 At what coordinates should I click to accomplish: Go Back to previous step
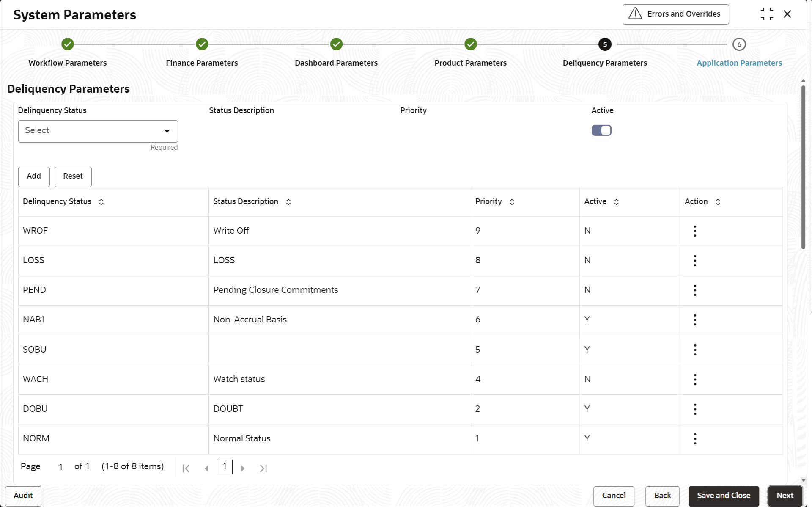tap(662, 496)
